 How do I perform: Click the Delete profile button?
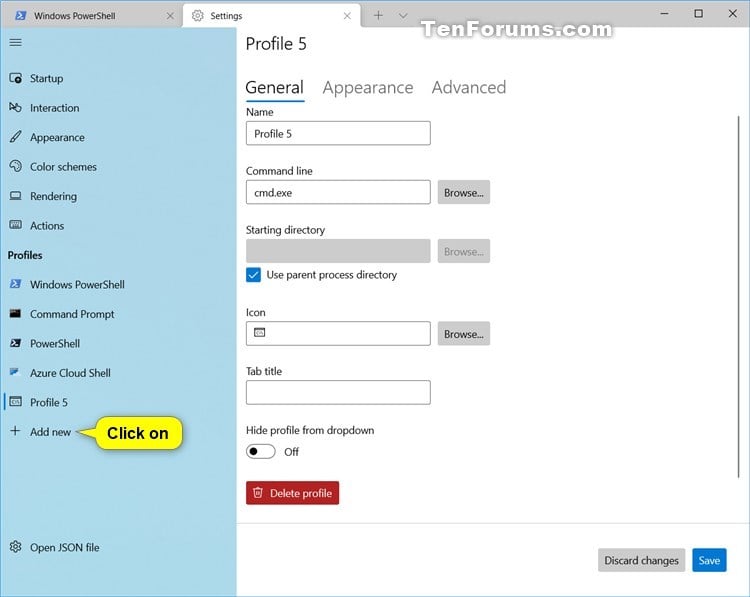pyautogui.click(x=293, y=493)
